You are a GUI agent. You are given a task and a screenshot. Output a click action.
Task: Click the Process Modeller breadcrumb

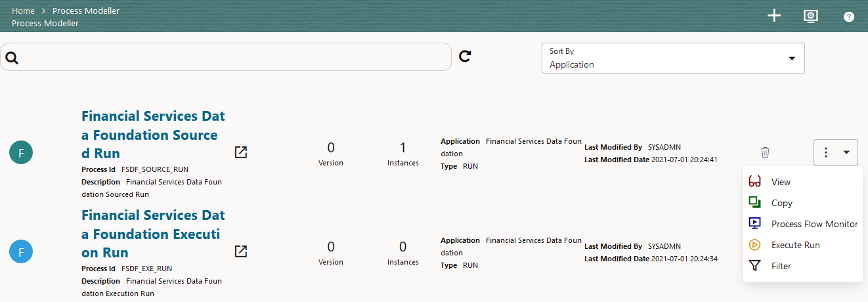pos(86,11)
